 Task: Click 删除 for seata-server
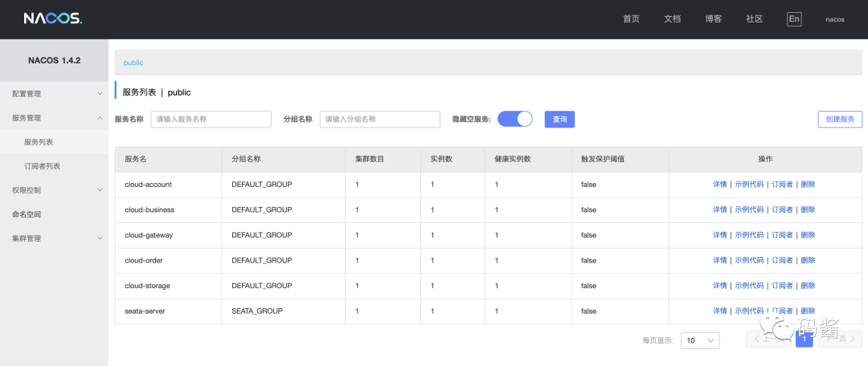809,311
